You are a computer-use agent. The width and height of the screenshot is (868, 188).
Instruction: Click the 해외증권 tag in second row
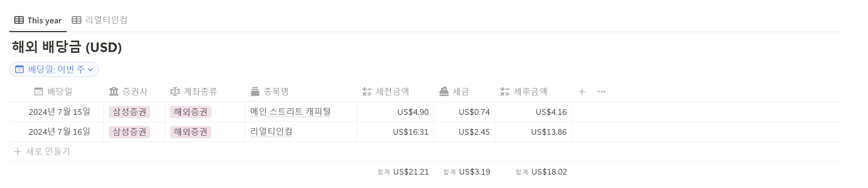coord(191,132)
